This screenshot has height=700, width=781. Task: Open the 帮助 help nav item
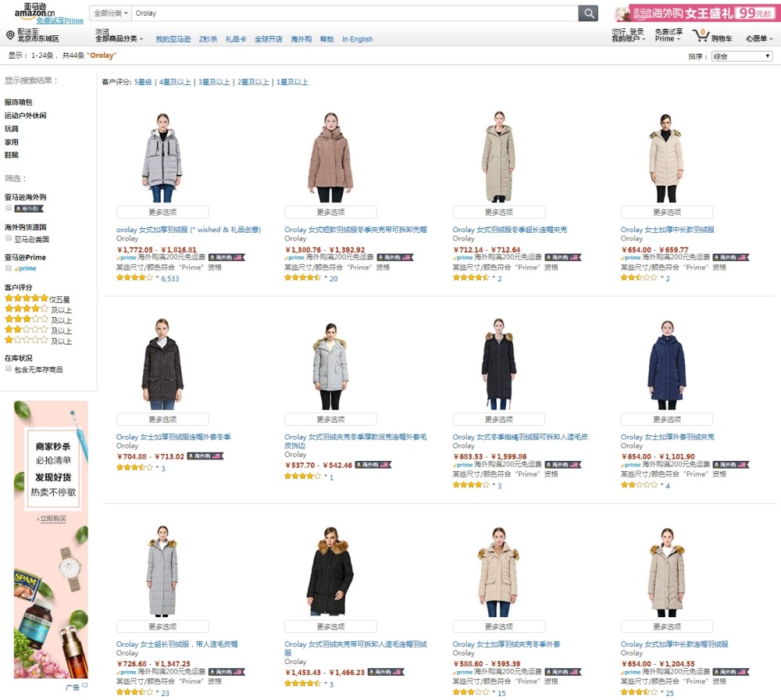(x=326, y=39)
